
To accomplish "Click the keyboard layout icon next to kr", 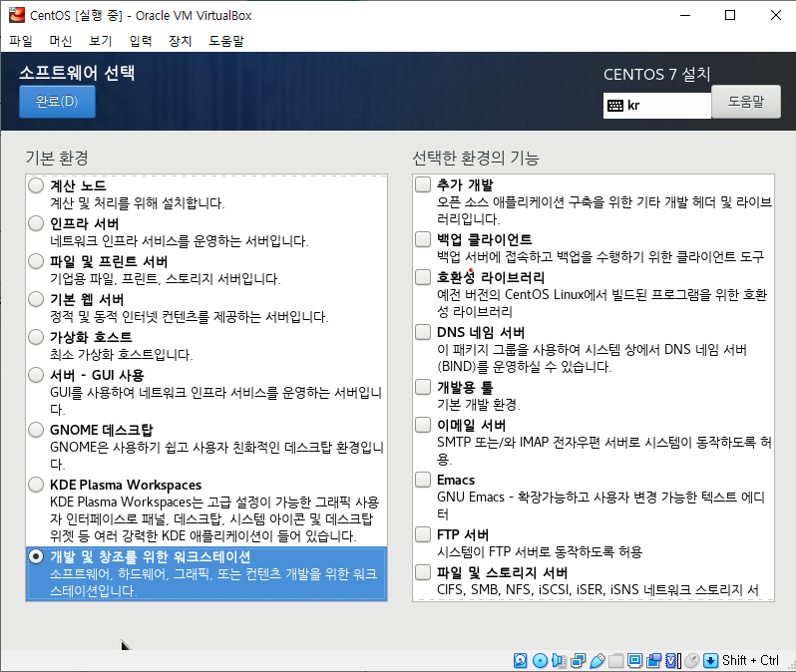I will [x=615, y=106].
